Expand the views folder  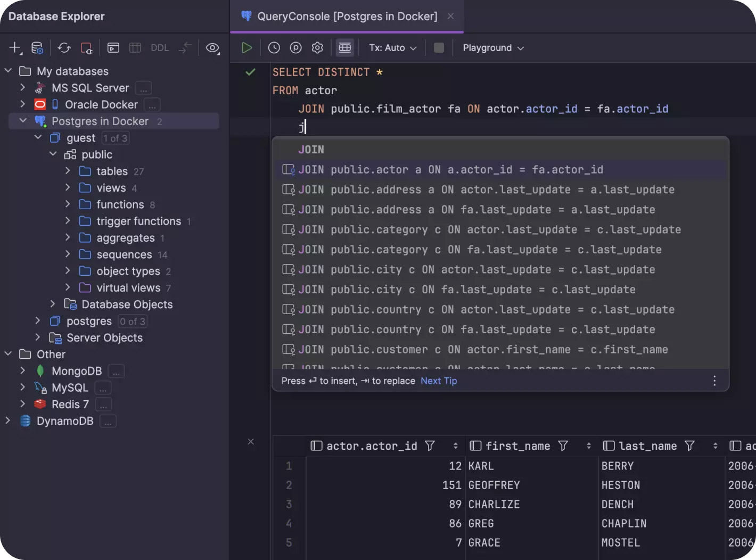[x=68, y=187]
